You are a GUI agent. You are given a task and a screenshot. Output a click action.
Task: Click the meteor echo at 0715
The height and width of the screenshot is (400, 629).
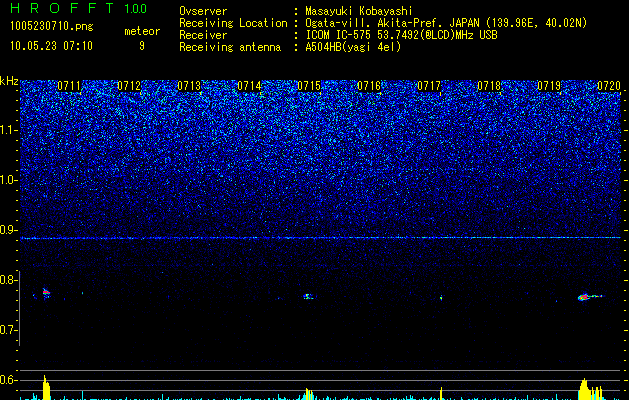(x=308, y=296)
